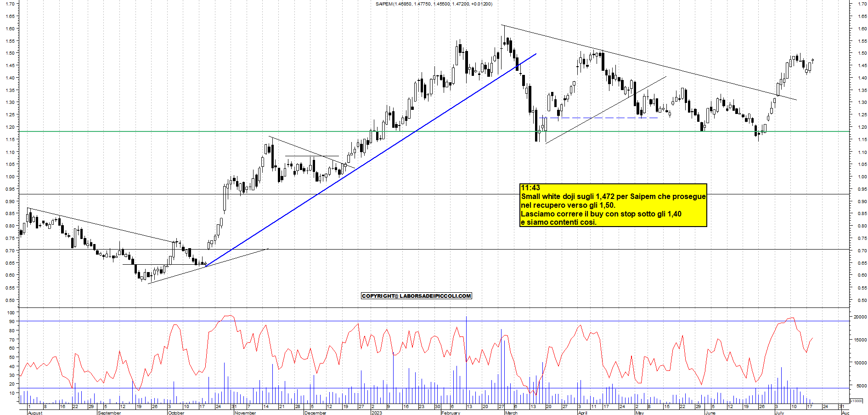868x415 pixels.
Task: Click the May month label
Action: pos(639,413)
